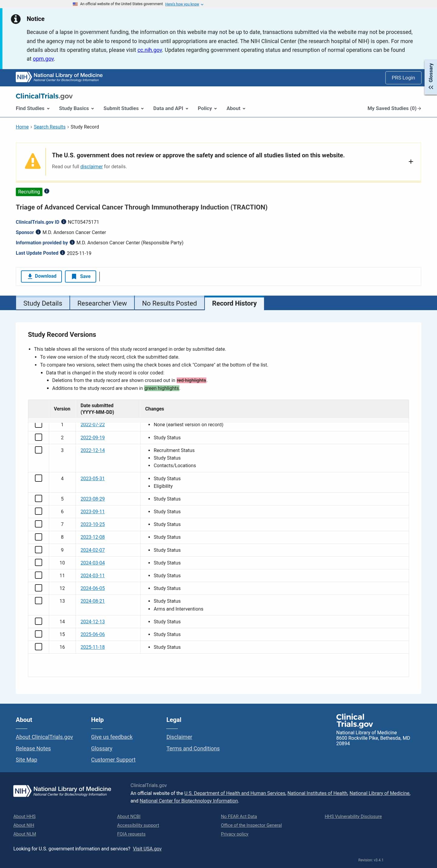The height and width of the screenshot is (868, 437).
Task: Open the Researcher View tab
Action: pyautogui.click(x=102, y=303)
